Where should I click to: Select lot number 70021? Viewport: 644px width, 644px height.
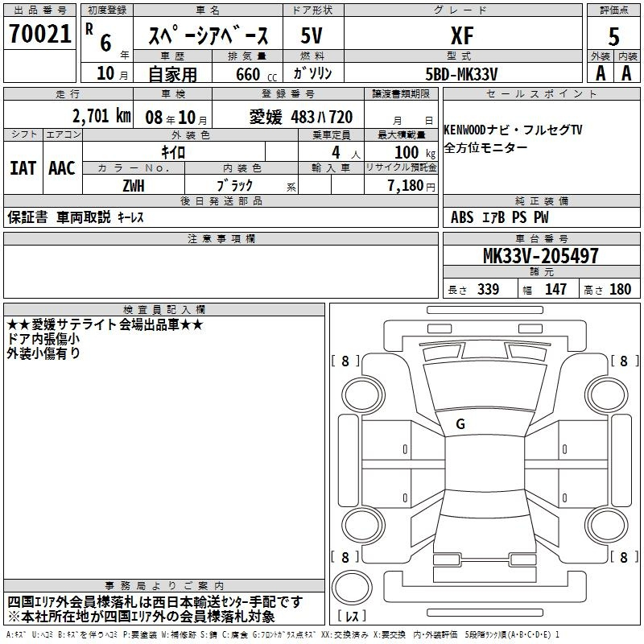point(39,35)
